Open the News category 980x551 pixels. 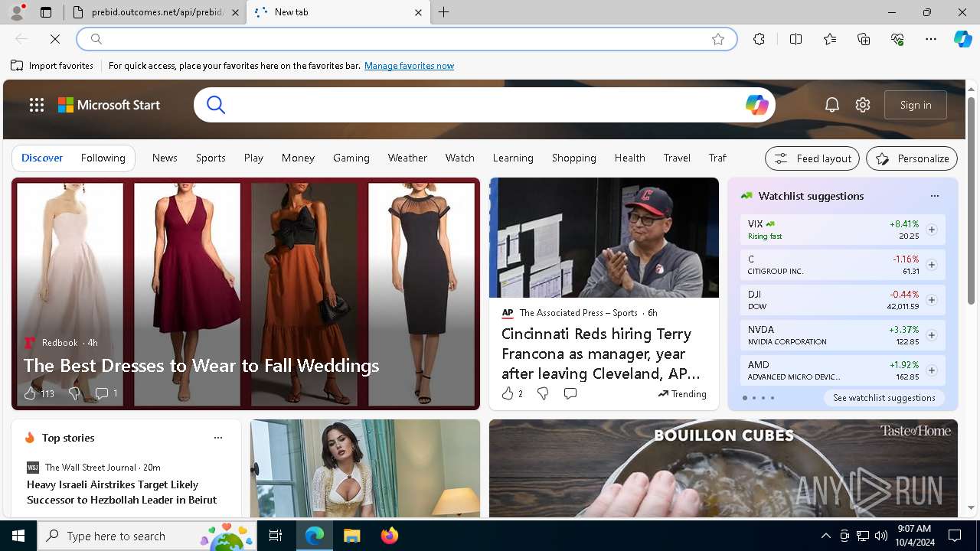coord(165,158)
